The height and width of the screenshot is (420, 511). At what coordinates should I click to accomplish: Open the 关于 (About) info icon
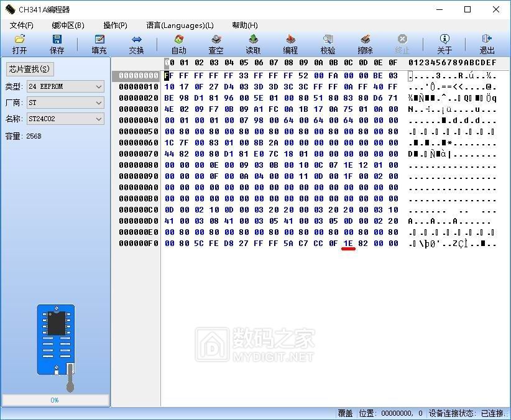(444, 44)
